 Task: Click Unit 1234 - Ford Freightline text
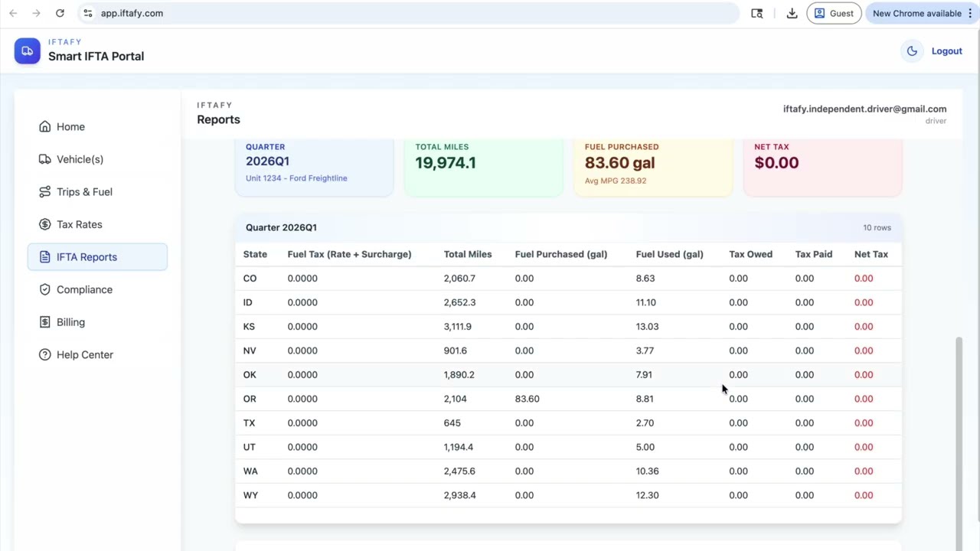(296, 178)
